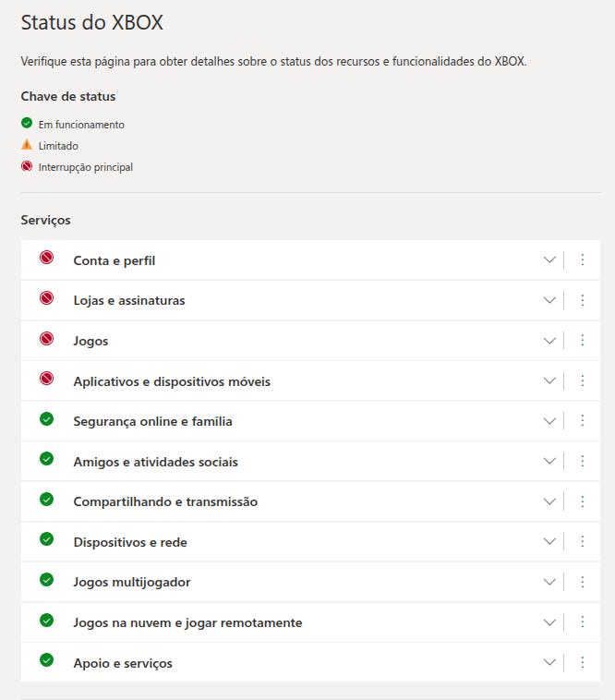The height and width of the screenshot is (700, 615).
Task: Click the red status icon for Lojas e assinaturas
Action: click(46, 297)
